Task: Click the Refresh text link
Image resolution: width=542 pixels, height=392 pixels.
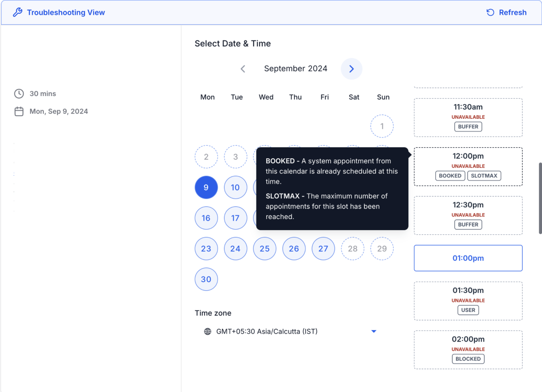Action: (512, 12)
